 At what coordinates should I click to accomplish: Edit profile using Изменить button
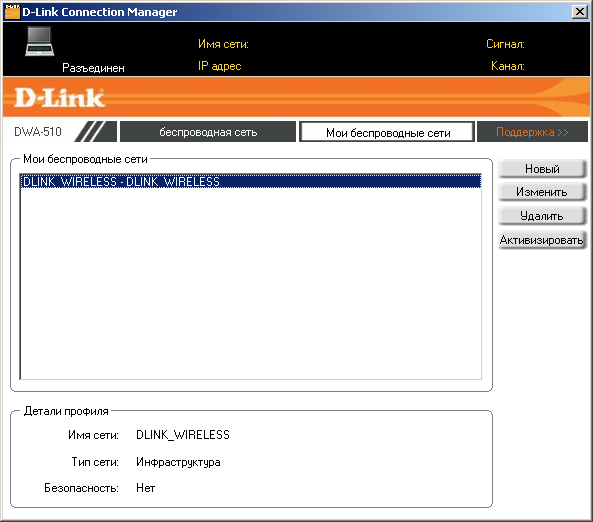tap(542, 192)
